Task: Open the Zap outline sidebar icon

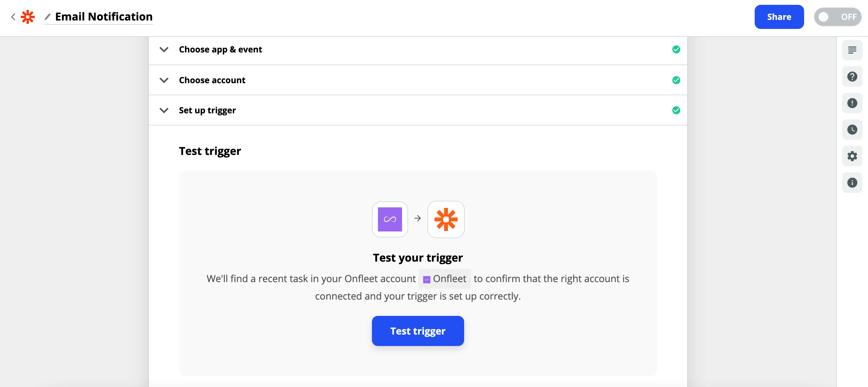Action: click(x=852, y=50)
